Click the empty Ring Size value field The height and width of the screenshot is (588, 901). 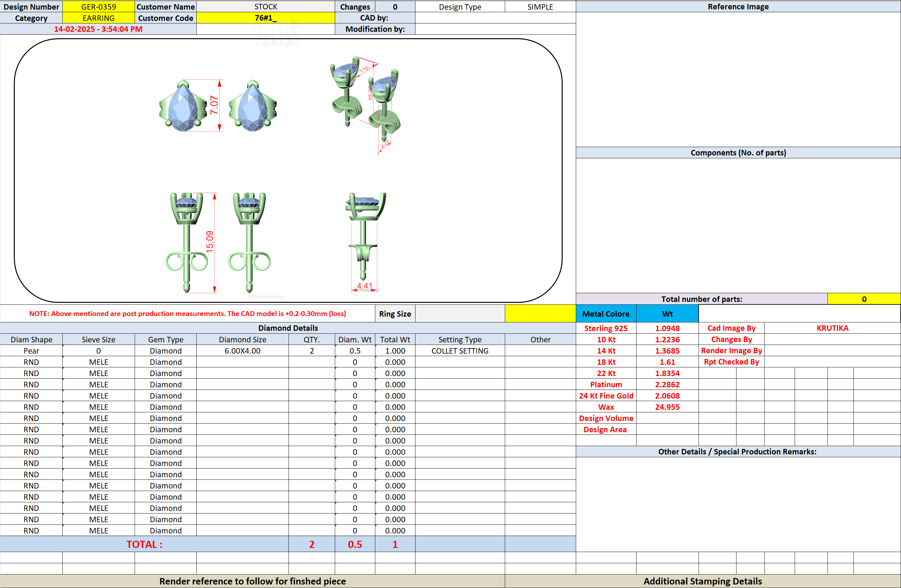click(460, 314)
